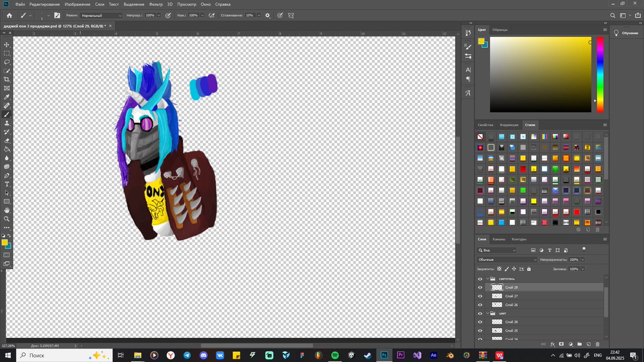The width and height of the screenshot is (644, 362).
Task: Open the Фильтр menu
Action: (156, 4)
